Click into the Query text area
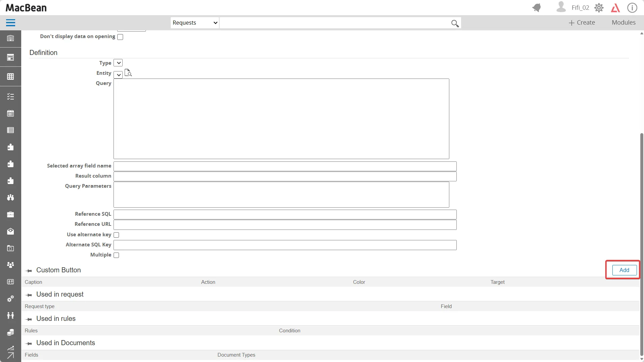 click(281, 119)
